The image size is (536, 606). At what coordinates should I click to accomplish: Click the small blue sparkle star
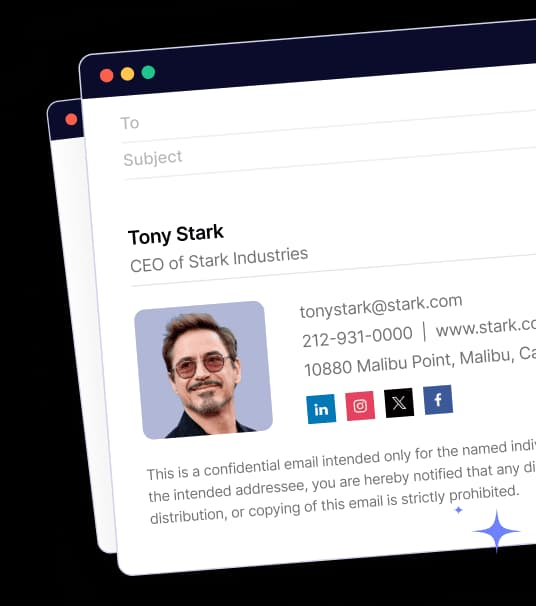pos(459,510)
